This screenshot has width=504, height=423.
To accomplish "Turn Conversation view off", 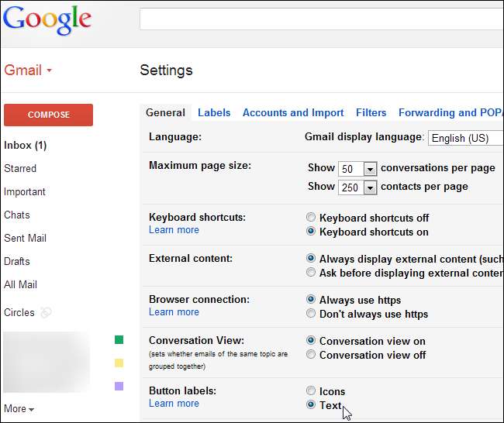I will click(x=311, y=355).
